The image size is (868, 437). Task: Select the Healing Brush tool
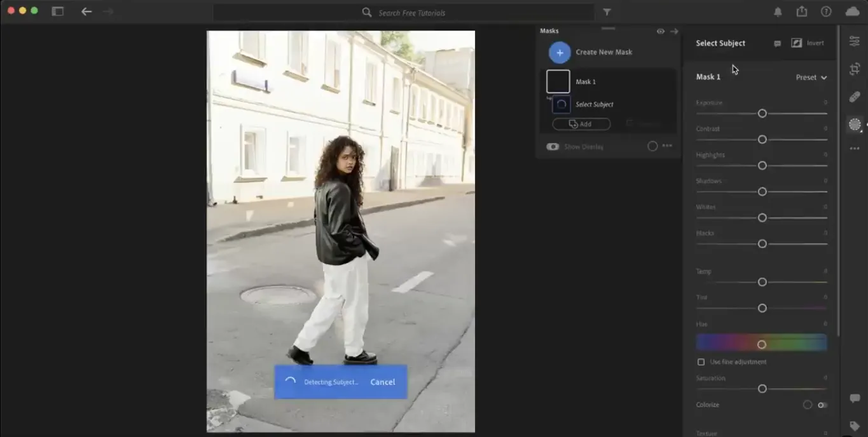(x=854, y=97)
